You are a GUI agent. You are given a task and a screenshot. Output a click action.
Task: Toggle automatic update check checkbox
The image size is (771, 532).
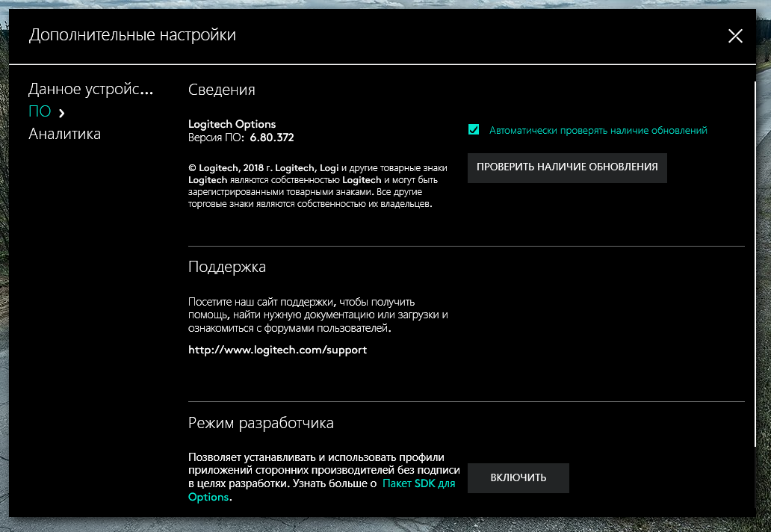(x=474, y=130)
